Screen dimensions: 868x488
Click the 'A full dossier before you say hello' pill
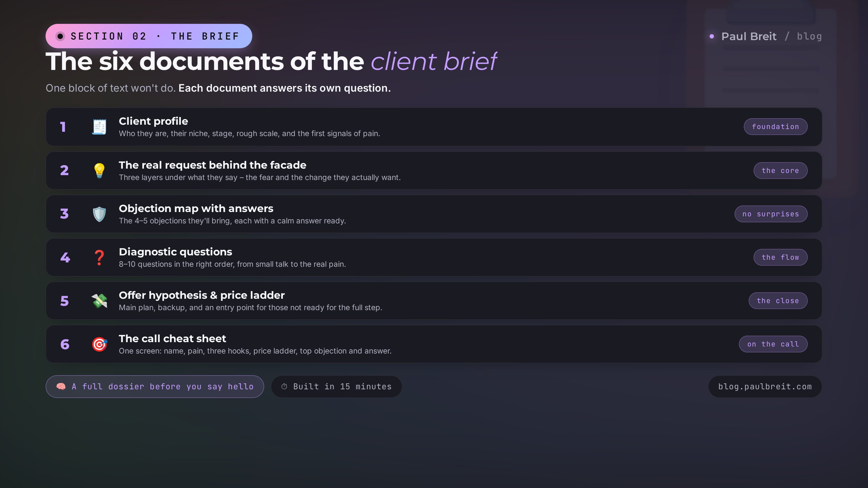click(155, 386)
